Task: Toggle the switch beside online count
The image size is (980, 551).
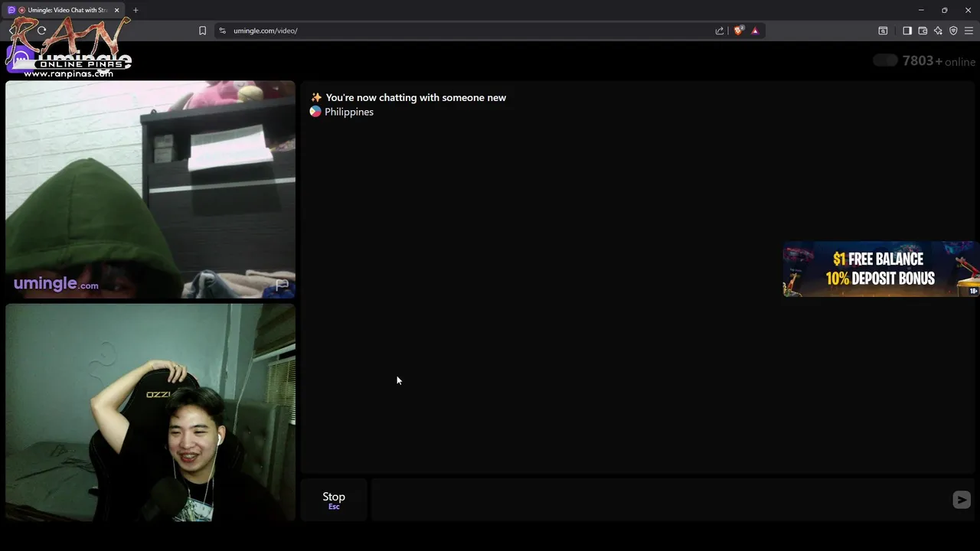Action: (x=885, y=60)
